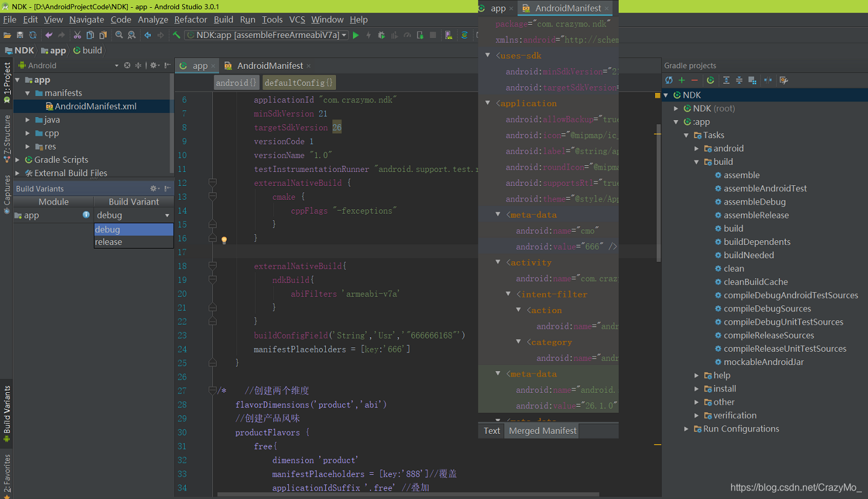Click the Open folder toolbar icon
The width and height of the screenshot is (868, 499).
tap(7, 35)
